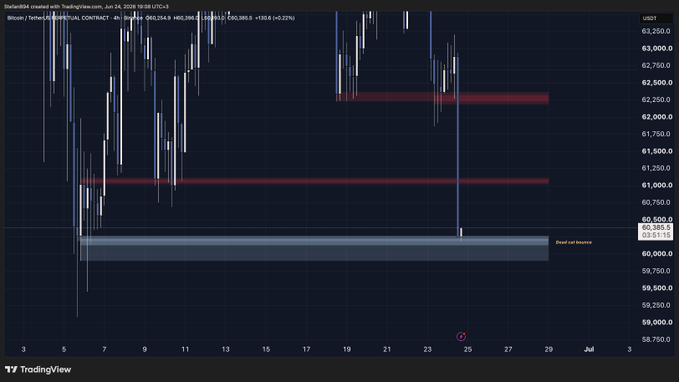Screen dimensions: 679x382
Task: Click date 17 on the time axis
Action: coord(306,349)
